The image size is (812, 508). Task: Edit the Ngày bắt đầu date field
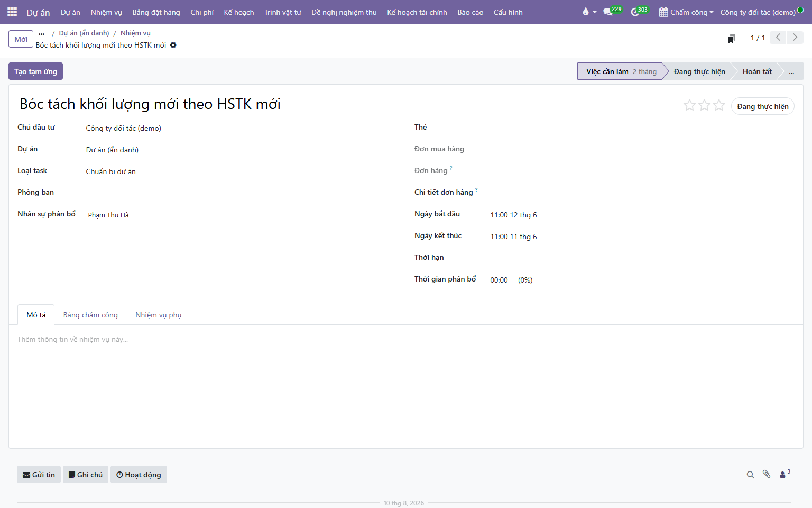(514, 215)
